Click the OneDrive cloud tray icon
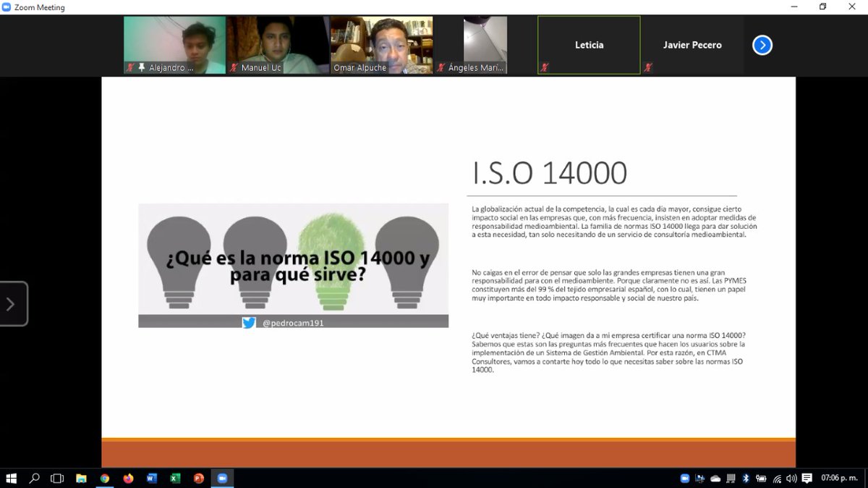The height and width of the screenshot is (488, 868). (x=715, y=479)
